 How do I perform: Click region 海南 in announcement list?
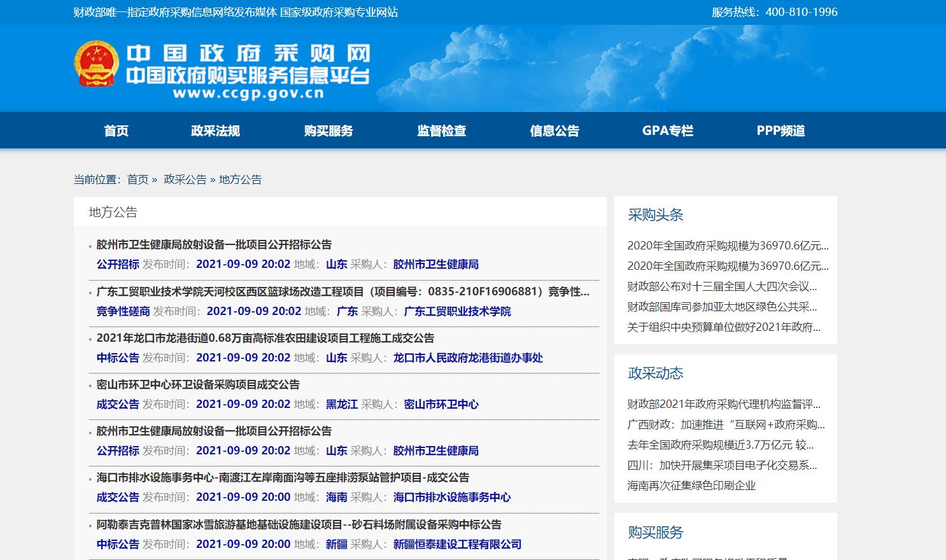click(x=336, y=497)
